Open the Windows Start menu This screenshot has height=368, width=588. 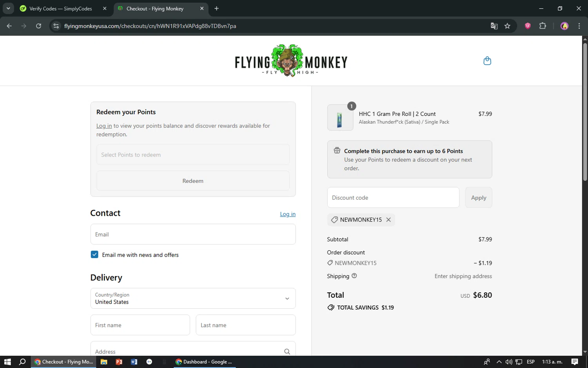click(7, 362)
